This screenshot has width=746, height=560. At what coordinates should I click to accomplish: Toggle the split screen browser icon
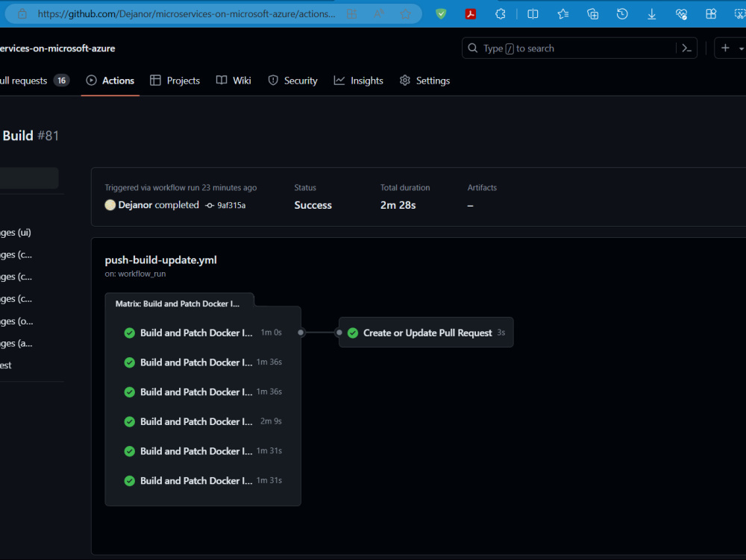(x=533, y=13)
